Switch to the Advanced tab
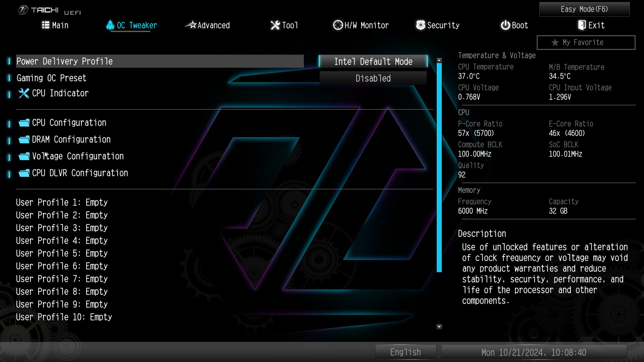The image size is (644, 362). pyautogui.click(x=213, y=25)
